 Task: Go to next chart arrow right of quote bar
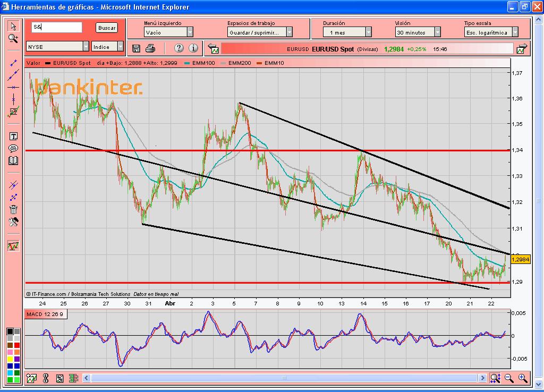(x=522, y=49)
